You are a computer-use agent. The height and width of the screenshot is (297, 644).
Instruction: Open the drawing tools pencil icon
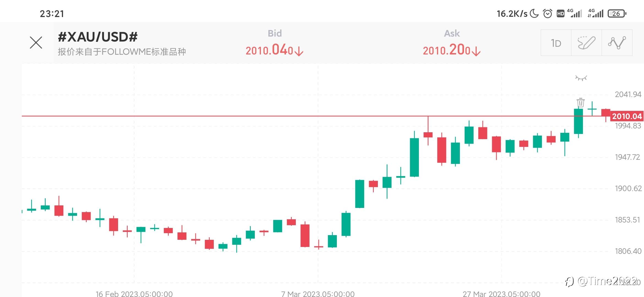[586, 43]
